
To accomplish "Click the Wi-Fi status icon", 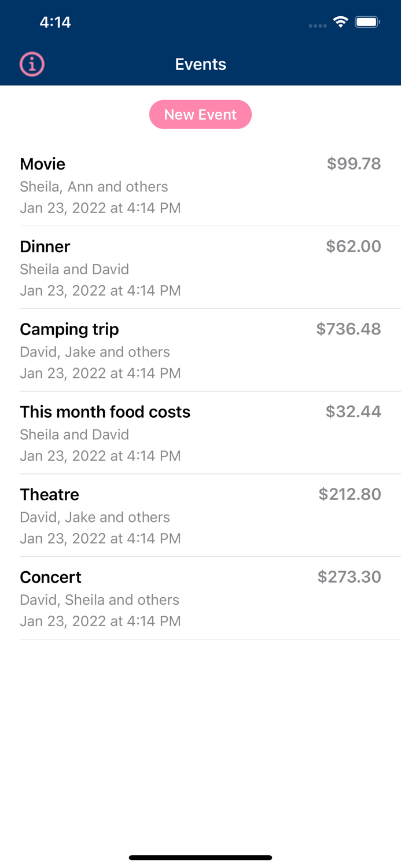I will pos(340,21).
